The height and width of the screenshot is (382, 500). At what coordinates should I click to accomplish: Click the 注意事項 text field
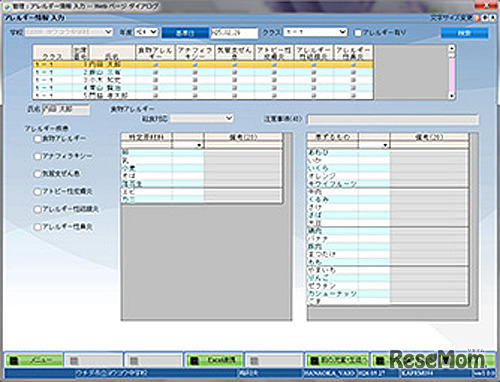pyautogui.click(x=393, y=119)
